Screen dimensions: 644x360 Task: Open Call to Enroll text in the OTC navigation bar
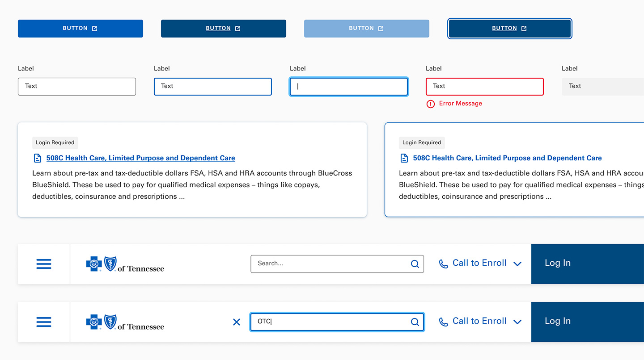click(x=479, y=321)
